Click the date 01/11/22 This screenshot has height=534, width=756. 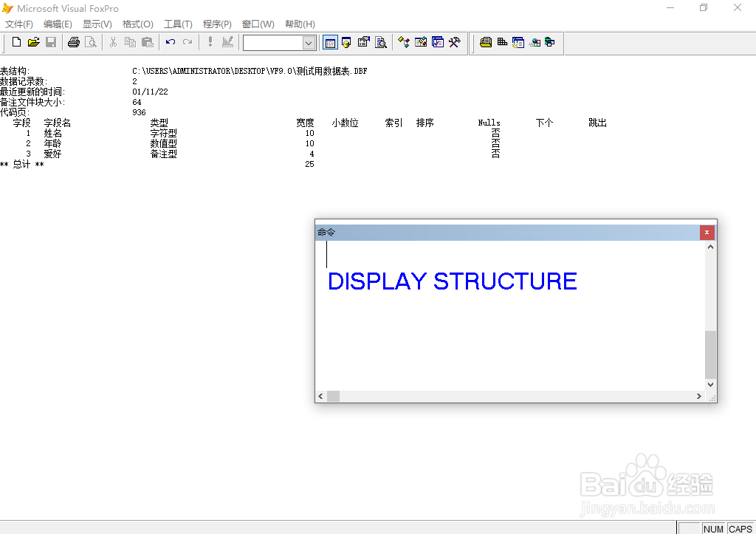pyautogui.click(x=150, y=92)
